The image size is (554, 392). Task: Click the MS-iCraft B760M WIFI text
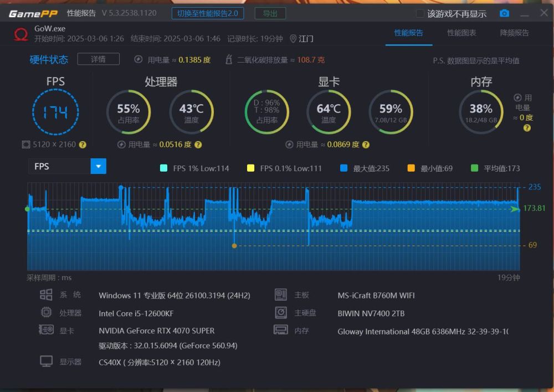[376, 296]
